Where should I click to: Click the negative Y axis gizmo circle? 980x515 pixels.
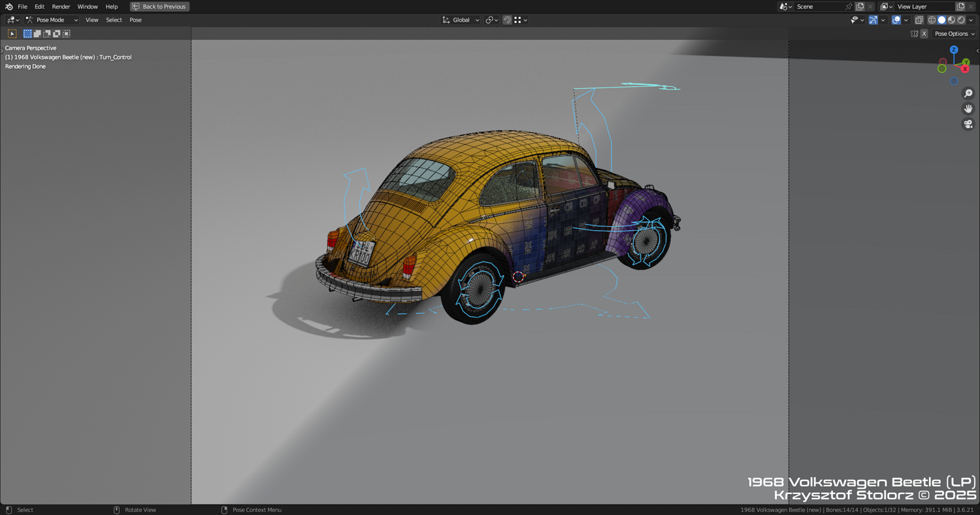(942, 69)
